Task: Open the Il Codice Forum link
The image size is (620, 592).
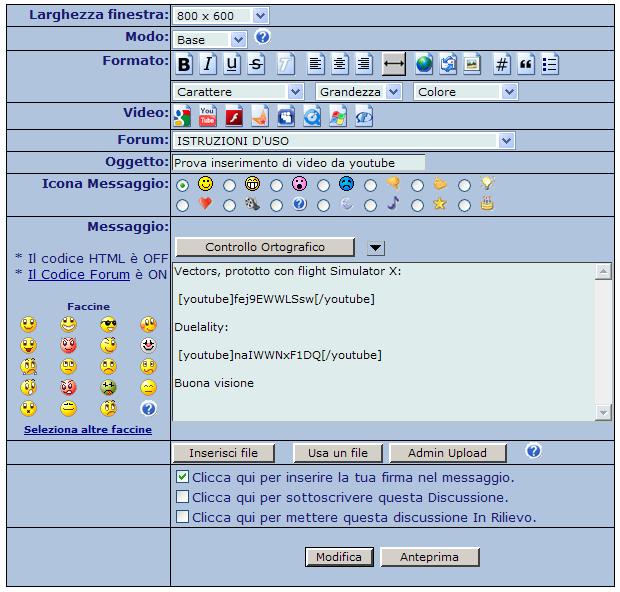Action: [x=79, y=274]
